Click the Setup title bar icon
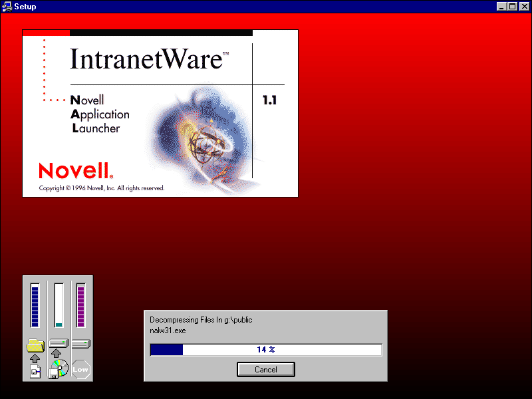 click(7, 7)
